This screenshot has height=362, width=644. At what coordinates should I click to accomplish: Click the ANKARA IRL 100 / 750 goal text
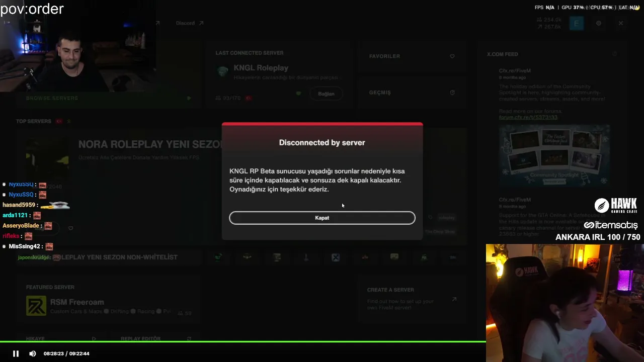(x=598, y=237)
